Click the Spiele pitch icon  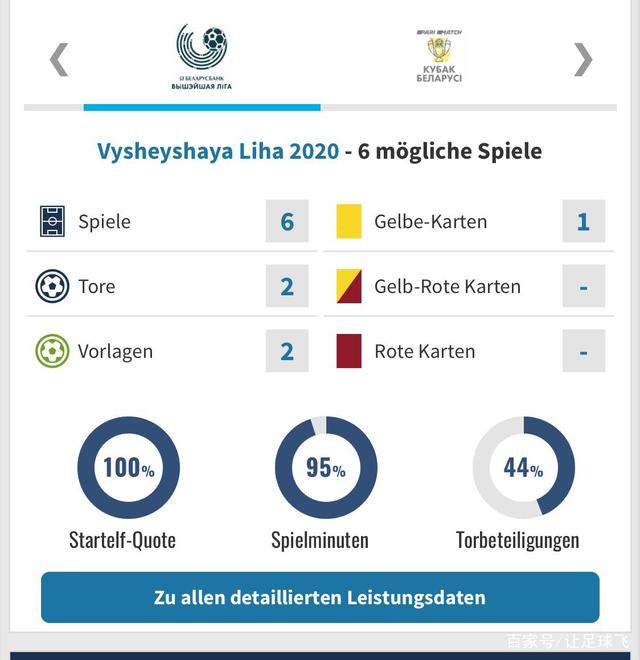(x=52, y=221)
